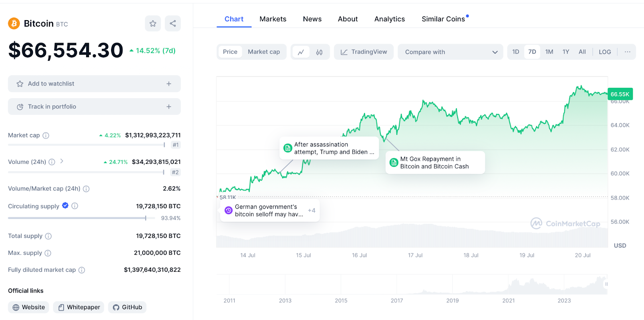This screenshot has width=644, height=320.
Task: Select the Market cap chart toggle
Action: coord(264,52)
